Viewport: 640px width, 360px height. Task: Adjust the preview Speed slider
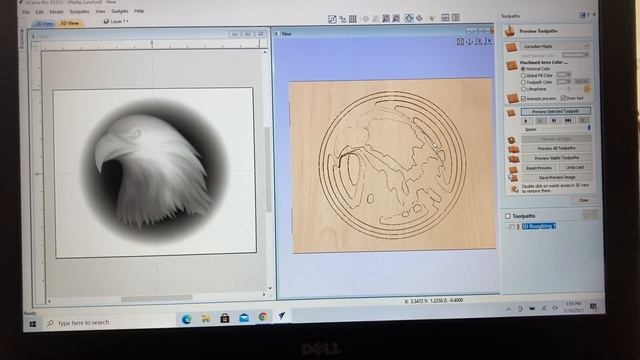coord(589,129)
